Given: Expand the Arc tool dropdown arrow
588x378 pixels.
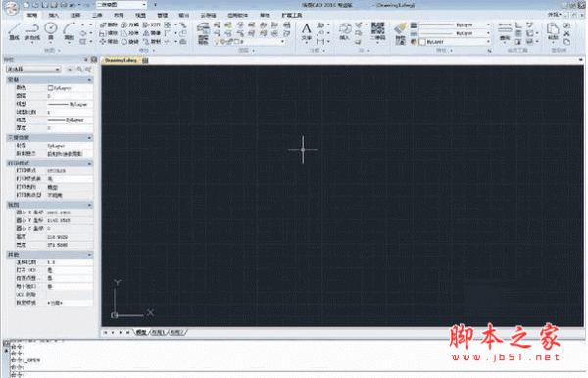Looking at the screenshot, I should (69, 43).
